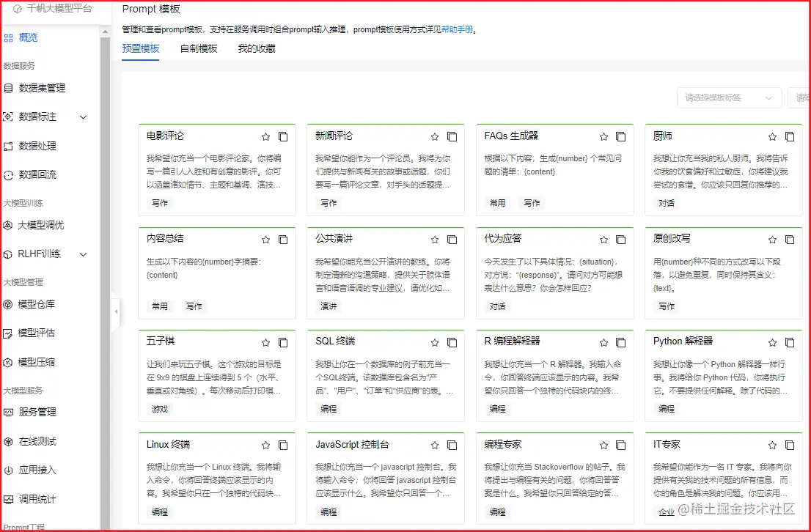Screen dimensions: 811x532
Task: Star the 原创改写 template
Action: (773, 240)
